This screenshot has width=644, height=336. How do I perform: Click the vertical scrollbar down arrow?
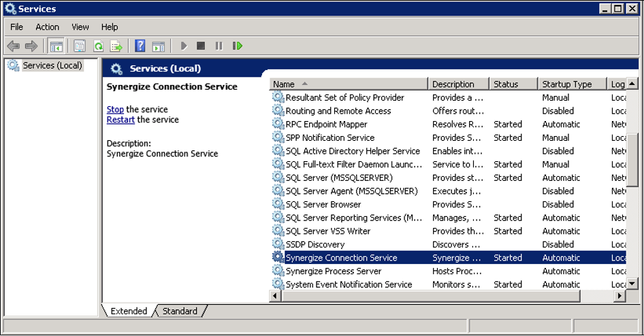click(x=632, y=284)
